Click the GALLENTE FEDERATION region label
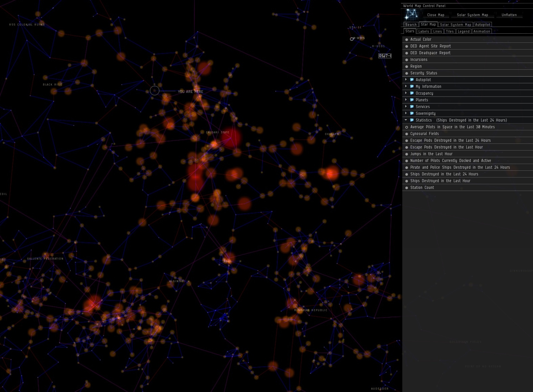Viewport: 533px width, 392px height. 45,259
